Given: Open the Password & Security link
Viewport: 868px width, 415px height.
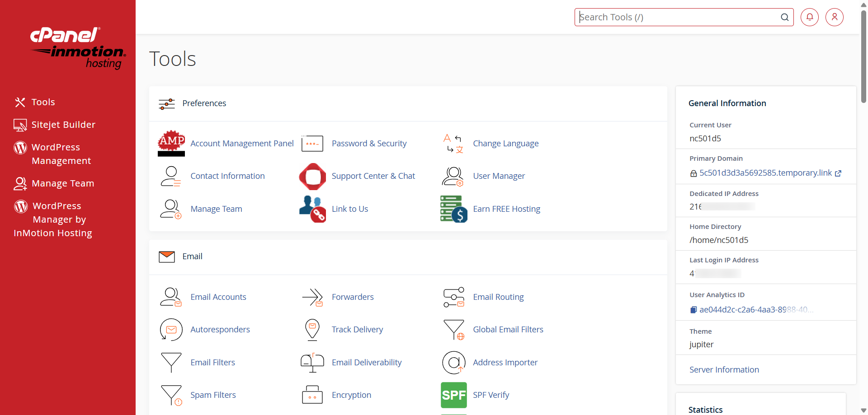Looking at the screenshot, I should (369, 144).
